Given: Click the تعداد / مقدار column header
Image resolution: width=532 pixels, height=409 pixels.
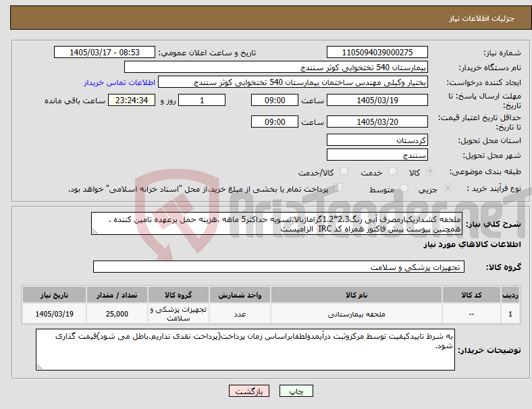Looking at the screenshot, I should [117, 295].
